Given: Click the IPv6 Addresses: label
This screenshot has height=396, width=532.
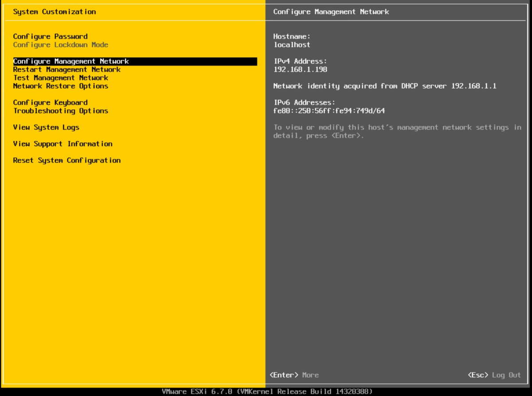Looking at the screenshot, I should coord(304,102).
